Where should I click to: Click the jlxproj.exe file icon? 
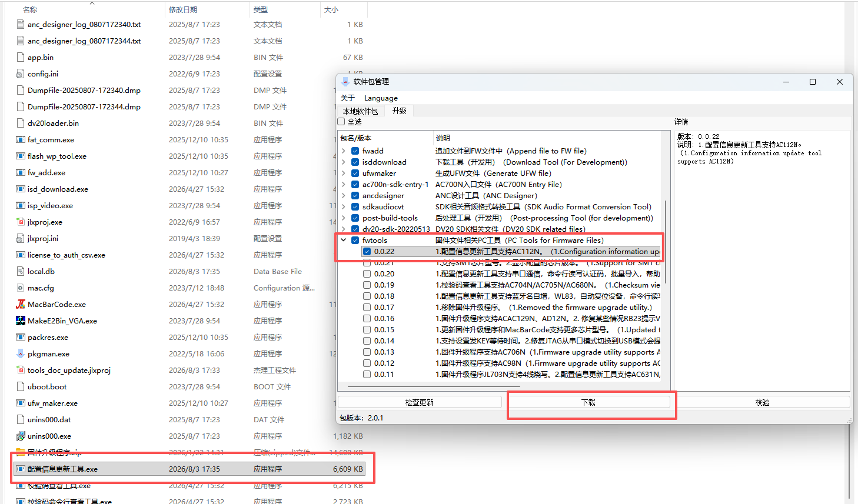tap(21, 222)
